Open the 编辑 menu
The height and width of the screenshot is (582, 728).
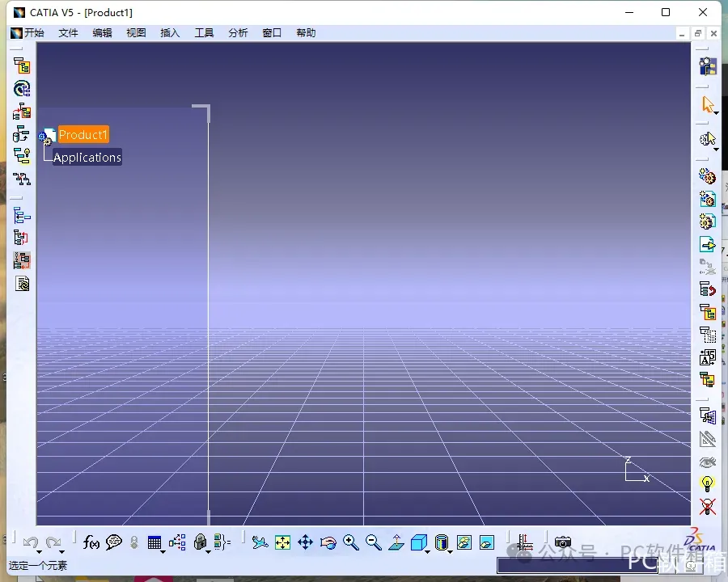click(x=102, y=33)
